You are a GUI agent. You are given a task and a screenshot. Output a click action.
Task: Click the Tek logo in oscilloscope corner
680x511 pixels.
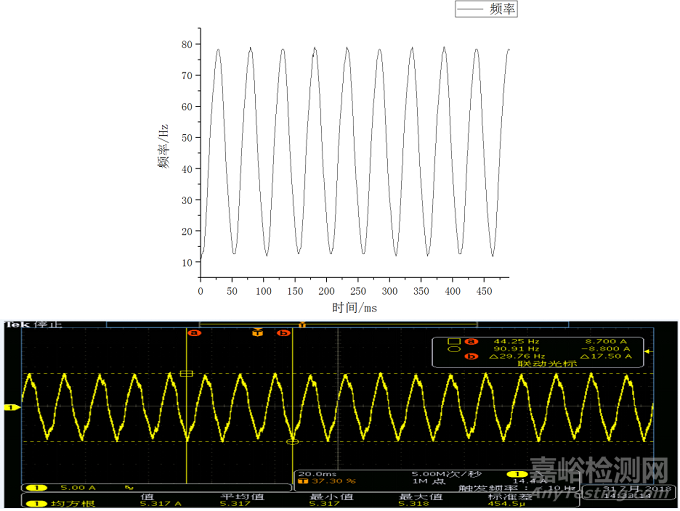(16, 324)
